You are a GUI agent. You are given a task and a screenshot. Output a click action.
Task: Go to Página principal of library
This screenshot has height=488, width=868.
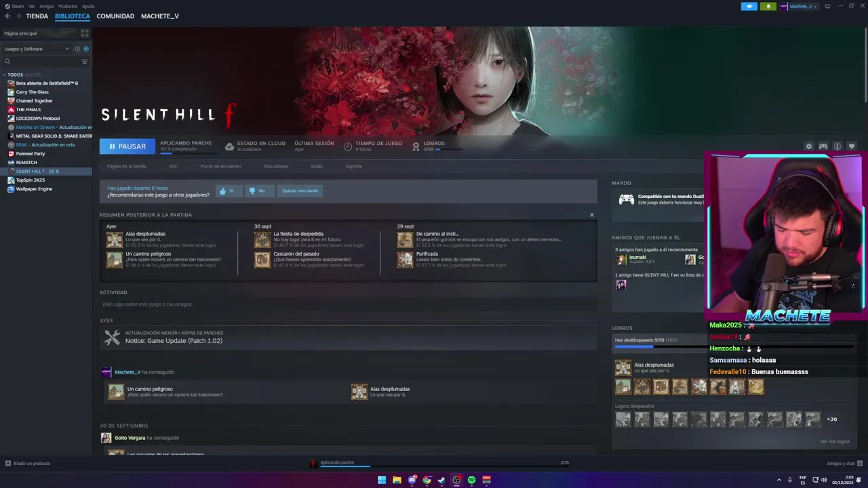point(39,33)
